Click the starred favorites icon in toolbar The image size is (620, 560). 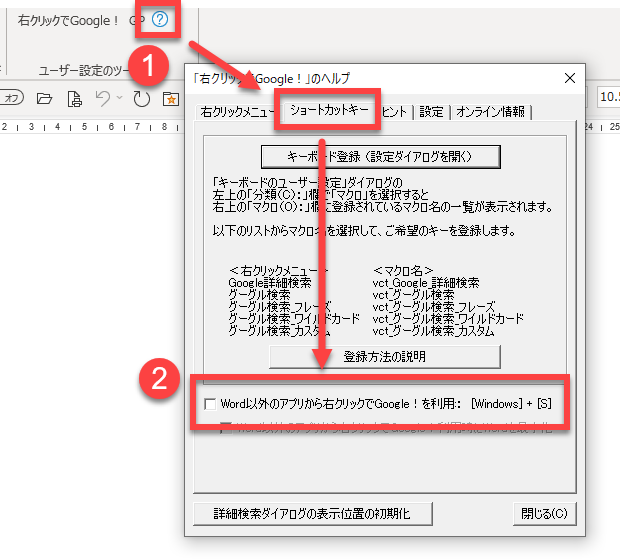tap(171, 98)
